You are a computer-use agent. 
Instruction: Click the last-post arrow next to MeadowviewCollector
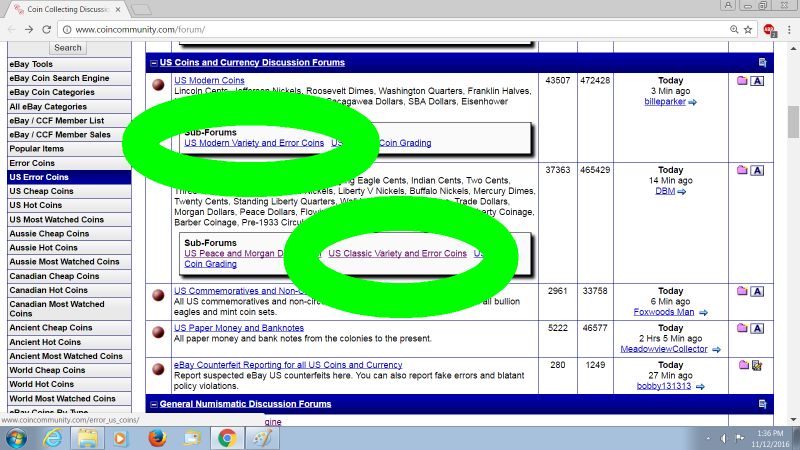point(716,349)
